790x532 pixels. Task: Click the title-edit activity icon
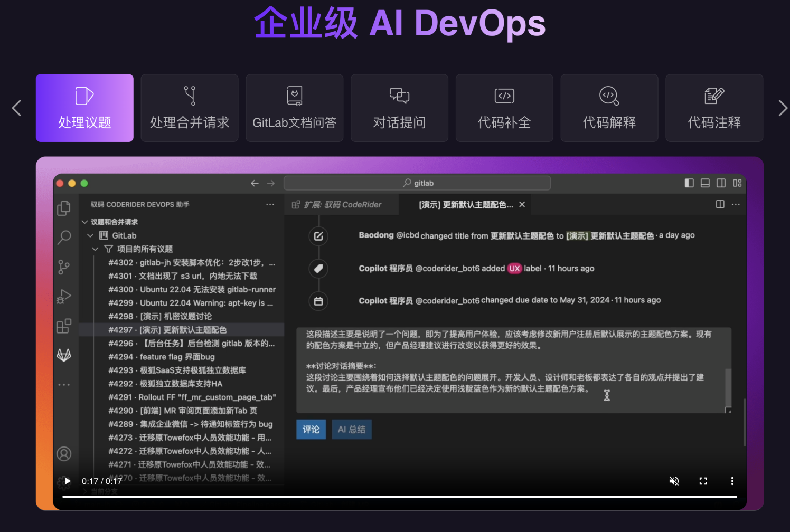coord(318,236)
